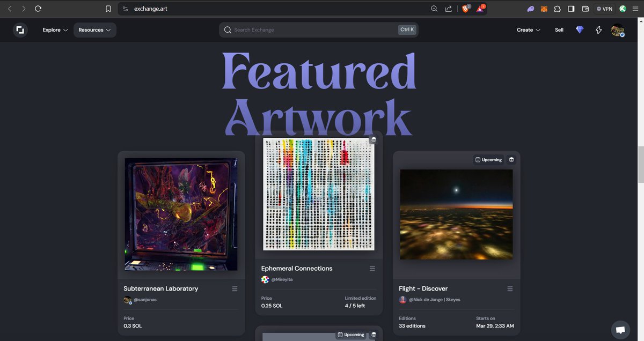Open Brave Shields lion icon
The height and width of the screenshot is (341, 644).
(465, 9)
